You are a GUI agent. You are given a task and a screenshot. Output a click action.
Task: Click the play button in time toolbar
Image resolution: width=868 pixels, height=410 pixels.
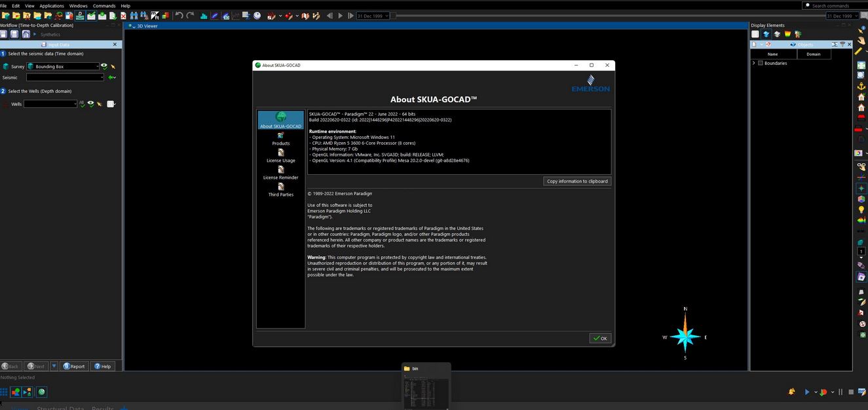(x=340, y=15)
